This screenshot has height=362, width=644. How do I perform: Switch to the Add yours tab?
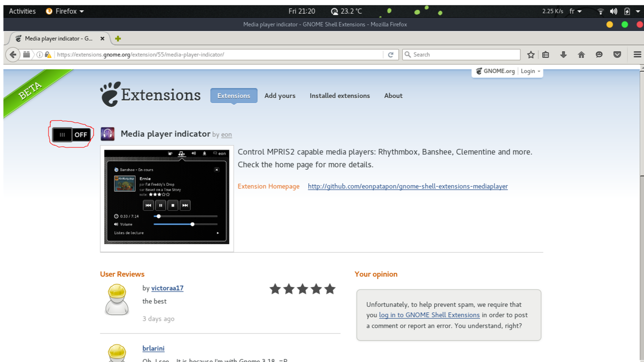point(280,96)
